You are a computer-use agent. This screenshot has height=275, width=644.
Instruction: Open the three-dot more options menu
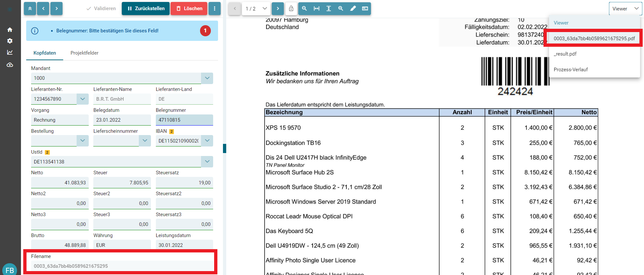[214, 9]
